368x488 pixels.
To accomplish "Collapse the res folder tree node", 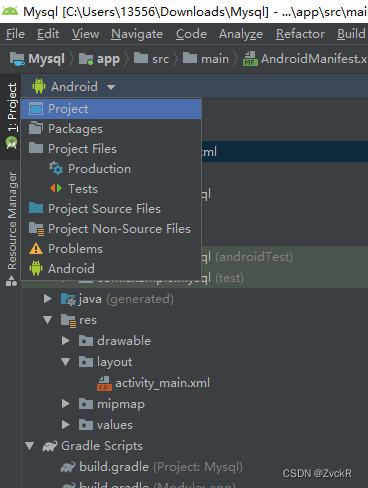I will tap(48, 320).
